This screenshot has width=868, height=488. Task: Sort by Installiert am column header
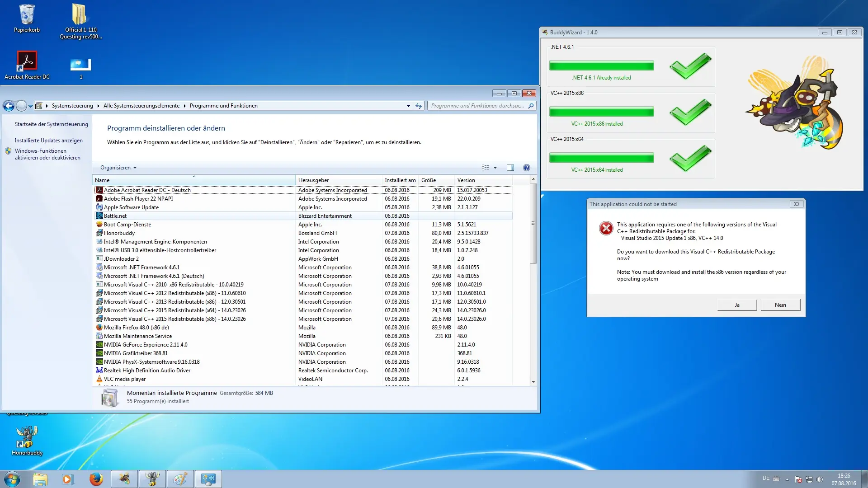[400, 180]
